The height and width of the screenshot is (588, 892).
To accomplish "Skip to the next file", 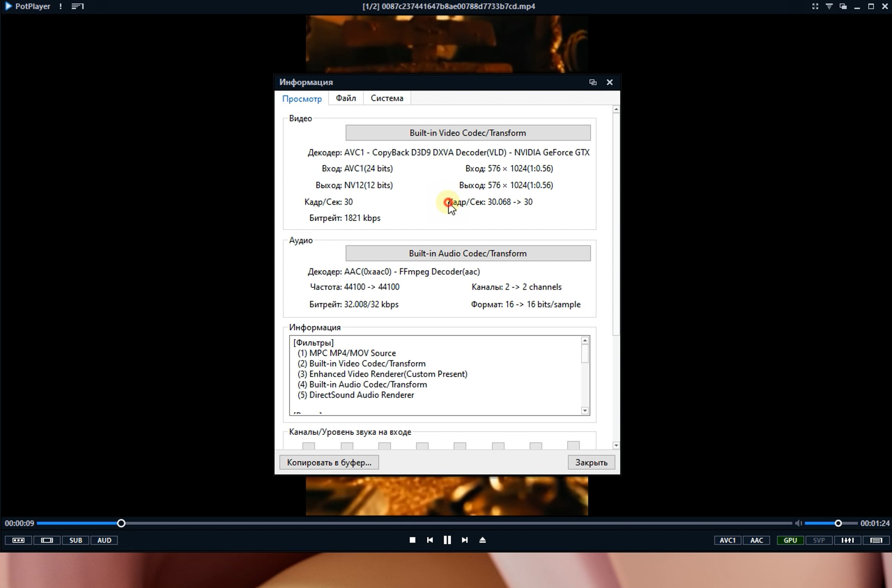I will 465,540.
